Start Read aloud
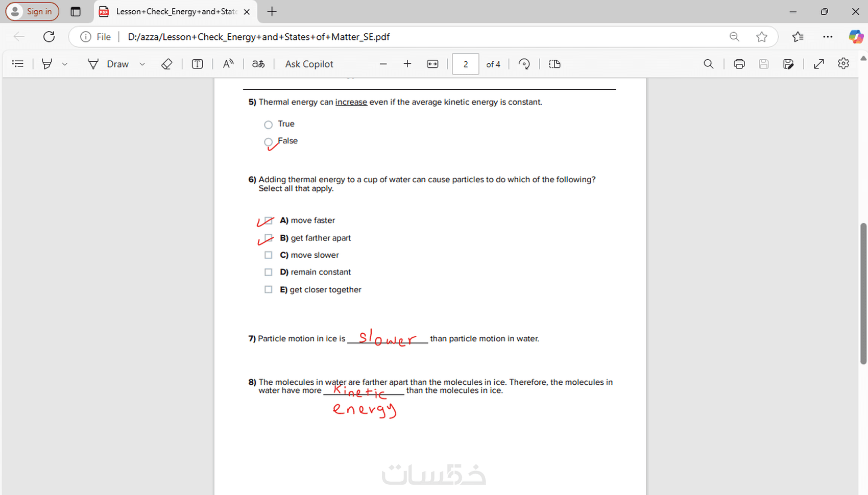The image size is (868, 495). [x=228, y=64]
